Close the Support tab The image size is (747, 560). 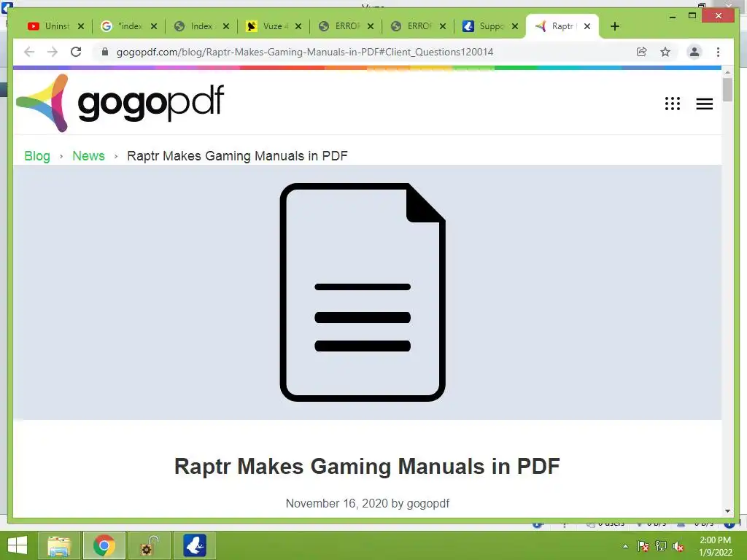tap(515, 26)
